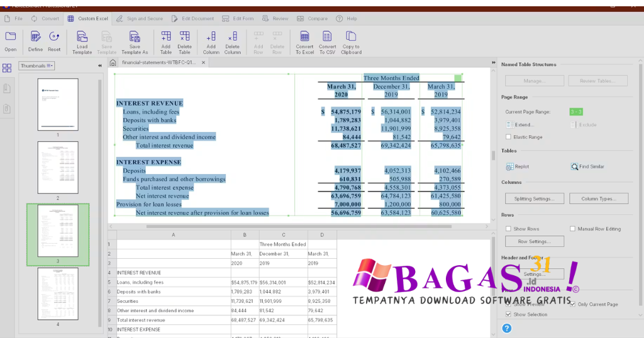Screen dimensions: 644x338
Task: Delete Column from the table
Action: point(233,42)
